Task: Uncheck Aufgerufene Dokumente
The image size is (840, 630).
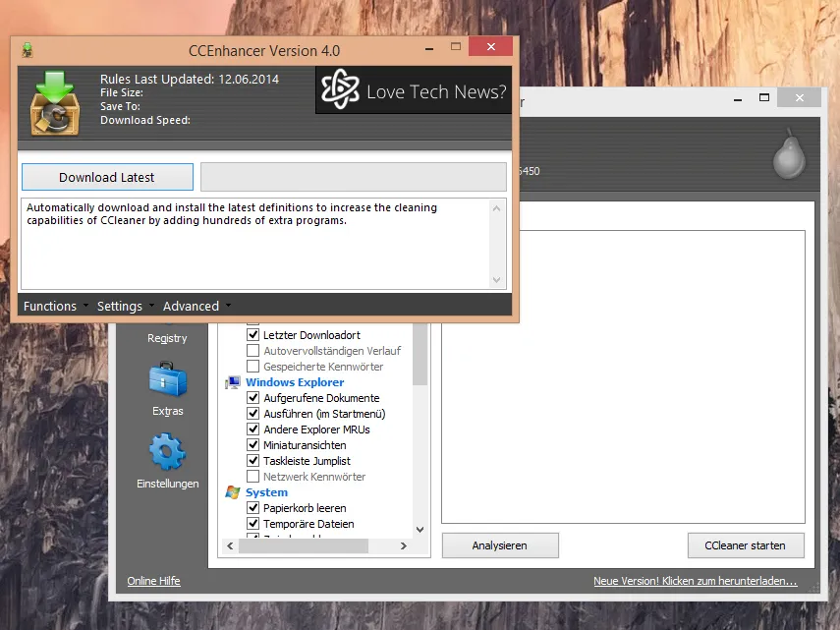Action: [x=252, y=398]
